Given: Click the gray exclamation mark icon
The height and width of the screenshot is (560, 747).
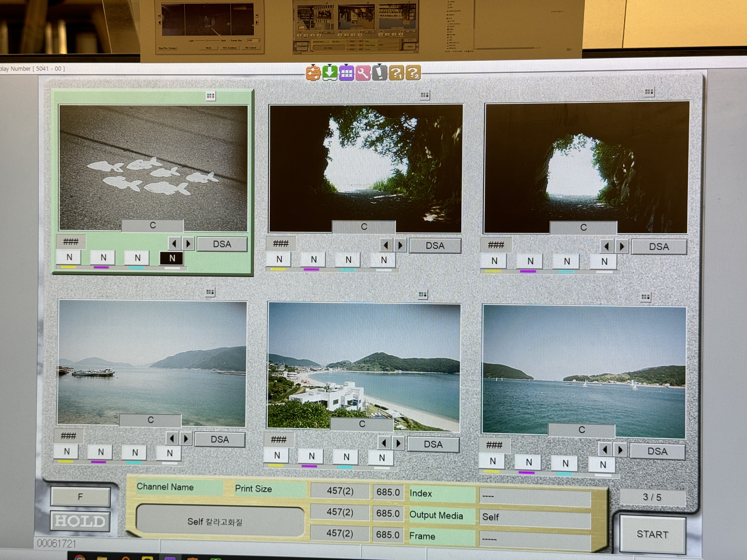Looking at the screenshot, I should click(x=380, y=72).
